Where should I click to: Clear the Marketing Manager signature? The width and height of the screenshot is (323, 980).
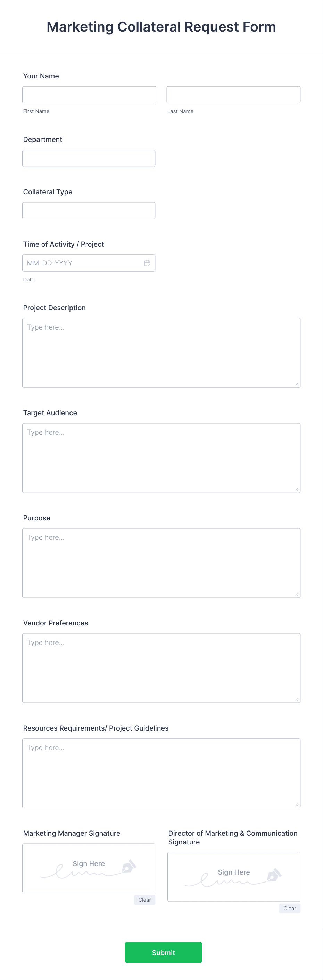click(x=144, y=900)
